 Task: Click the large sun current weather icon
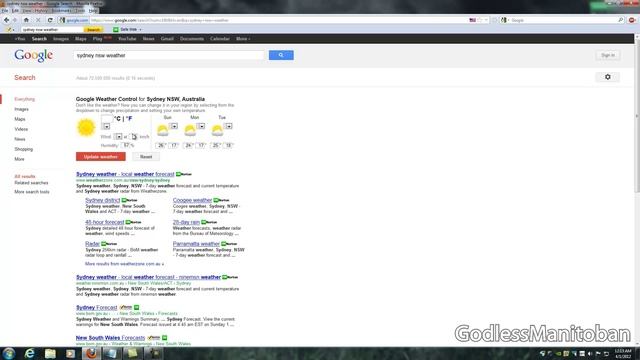pos(86,128)
